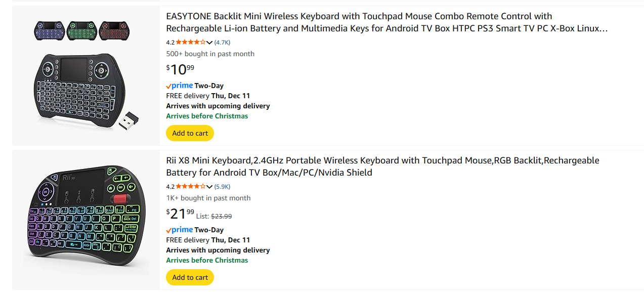Add the Rii X8 keyboard to cart
The image size is (644, 294).
[190, 277]
